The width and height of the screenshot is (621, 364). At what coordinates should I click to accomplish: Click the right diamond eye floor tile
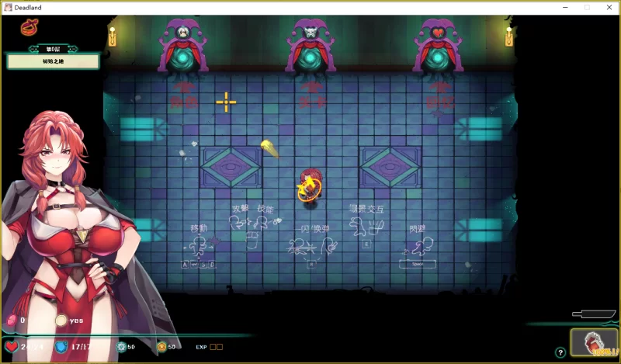tap(390, 167)
